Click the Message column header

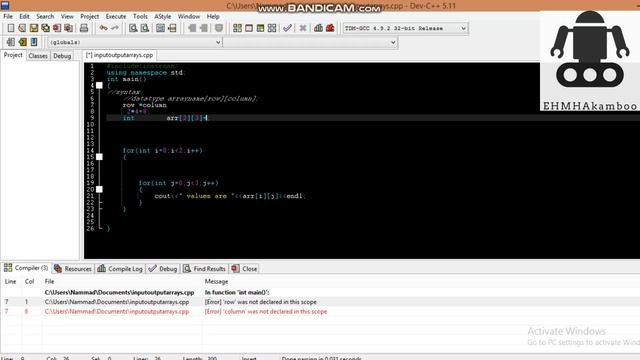click(216, 282)
